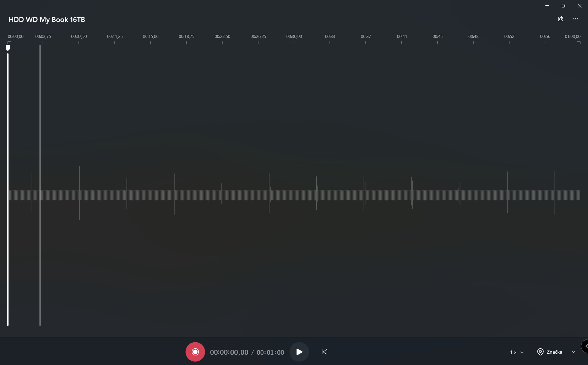Click the 00:15,00 tick on the timeline

point(151,39)
